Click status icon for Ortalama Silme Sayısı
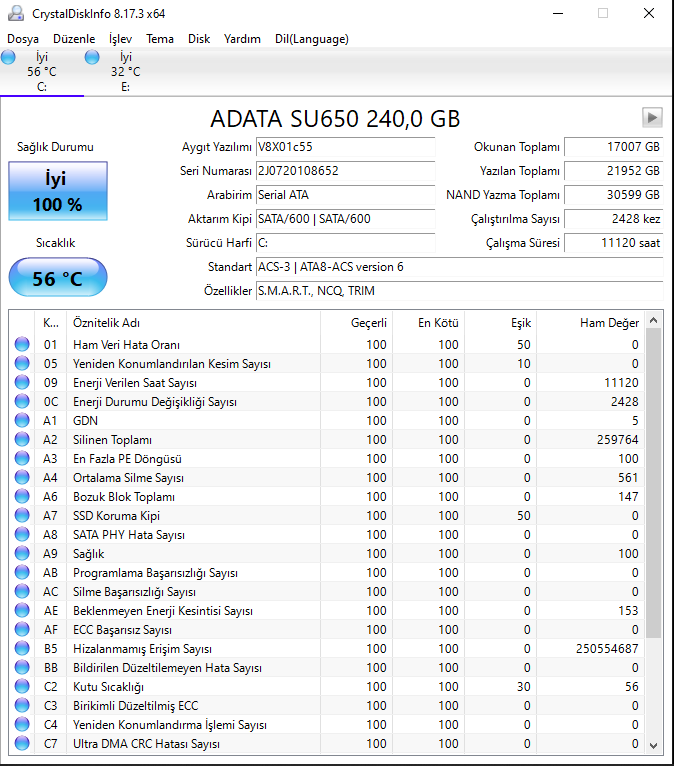674x766 pixels. (22, 478)
